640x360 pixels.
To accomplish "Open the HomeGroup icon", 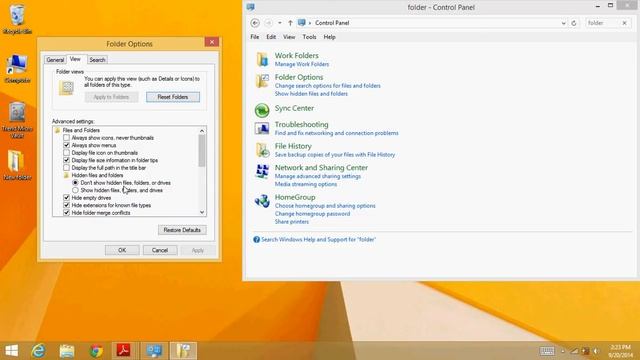I will 262,201.
